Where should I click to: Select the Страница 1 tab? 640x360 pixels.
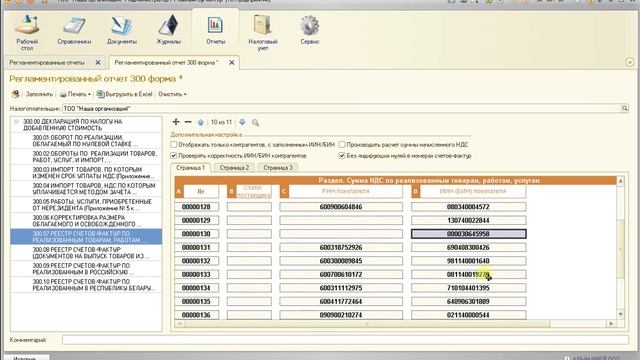(191, 168)
